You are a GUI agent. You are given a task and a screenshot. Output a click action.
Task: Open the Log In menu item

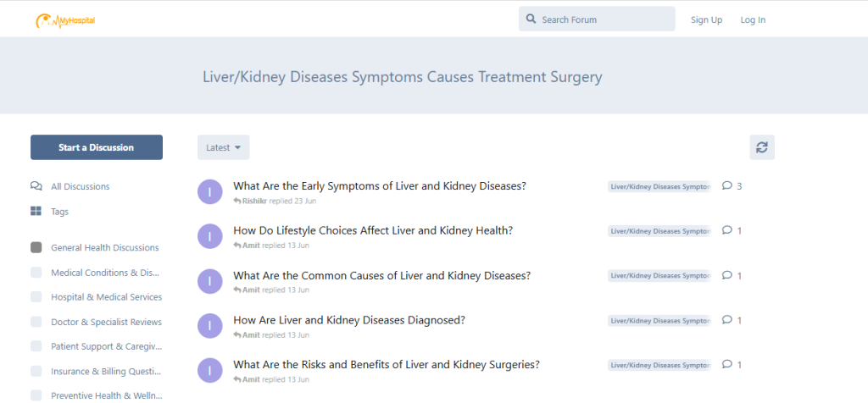pos(753,20)
